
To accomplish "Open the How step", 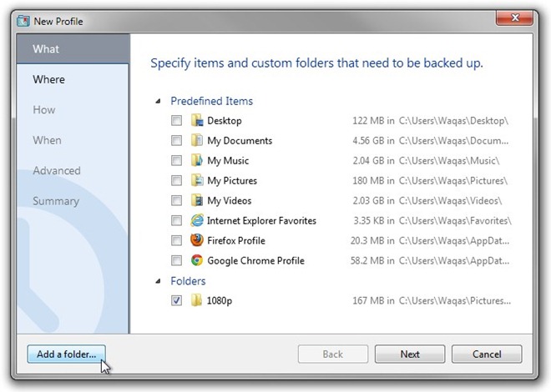I will click(44, 110).
